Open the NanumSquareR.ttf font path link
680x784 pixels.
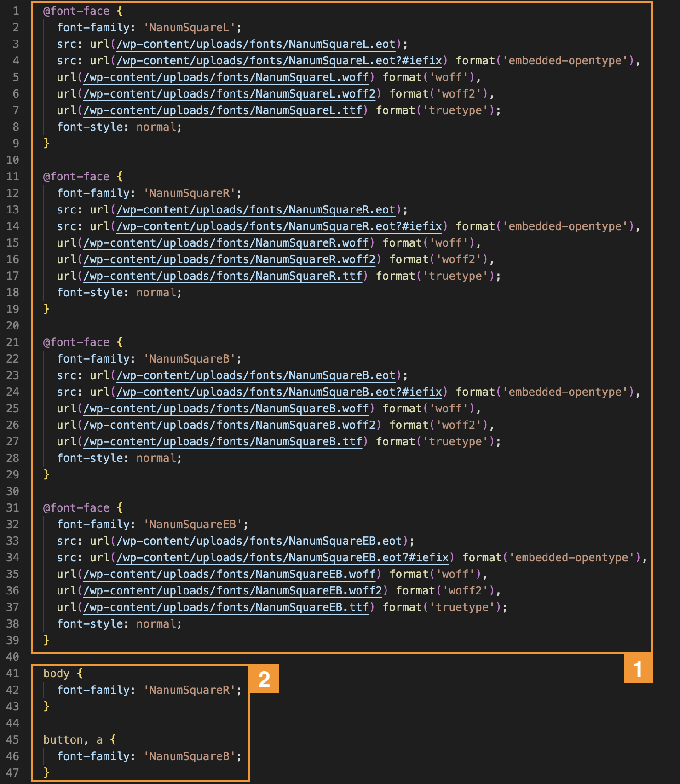223,276
